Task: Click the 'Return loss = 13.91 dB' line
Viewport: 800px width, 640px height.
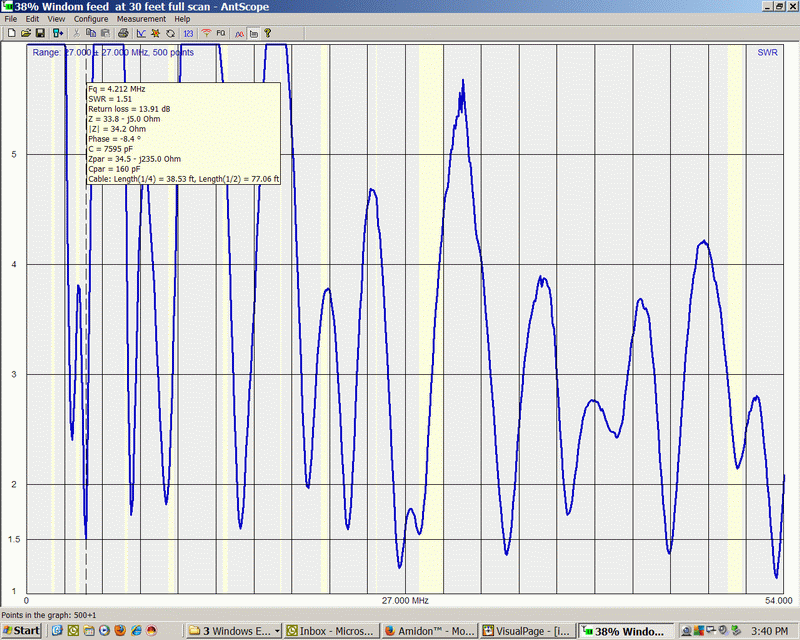Action: pyautogui.click(x=129, y=109)
